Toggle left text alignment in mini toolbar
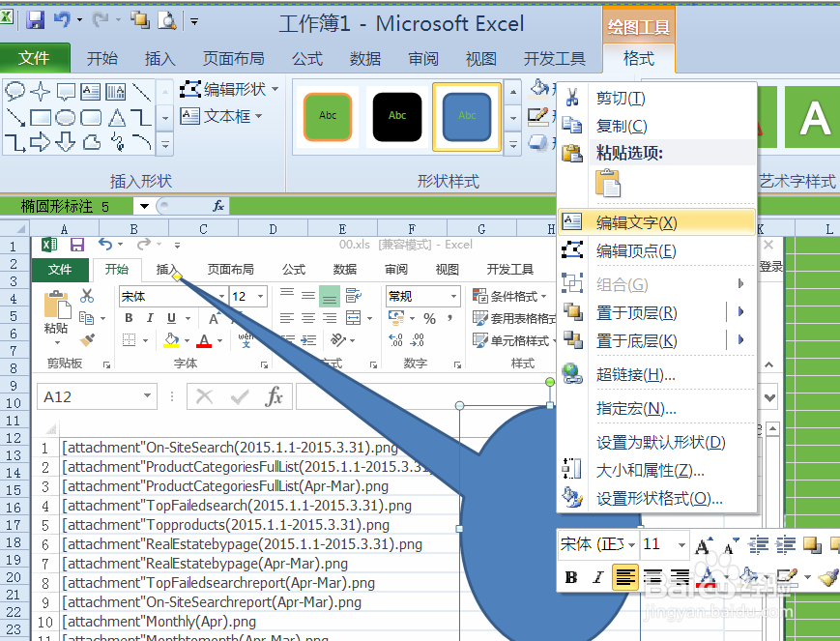Viewport: 840px width, 641px height. tap(625, 577)
